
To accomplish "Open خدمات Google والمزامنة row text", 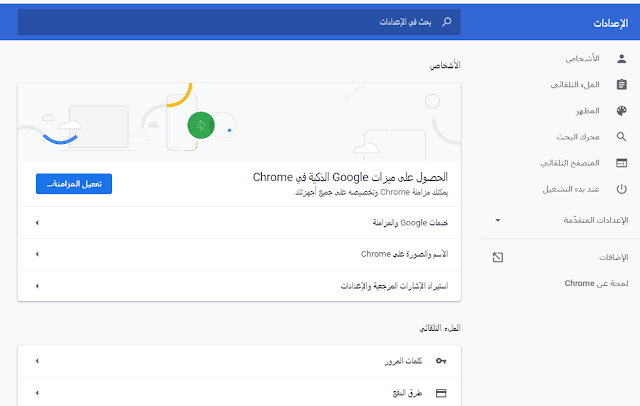I will [410, 223].
